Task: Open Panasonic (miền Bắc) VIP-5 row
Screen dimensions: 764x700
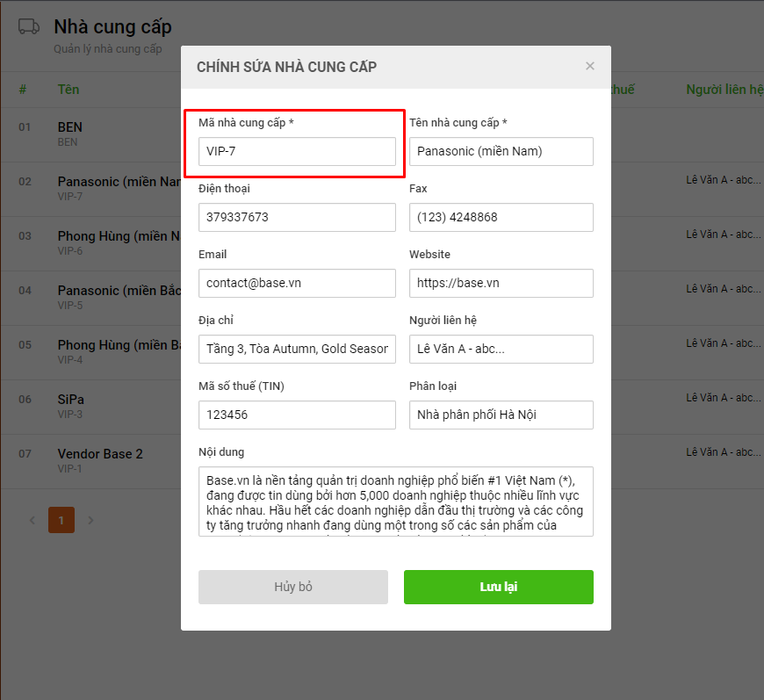Action: pos(90,298)
